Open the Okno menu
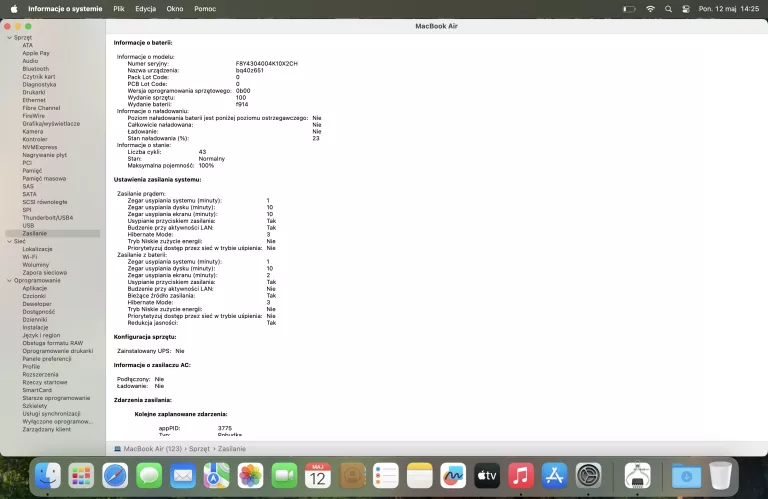 click(174, 9)
